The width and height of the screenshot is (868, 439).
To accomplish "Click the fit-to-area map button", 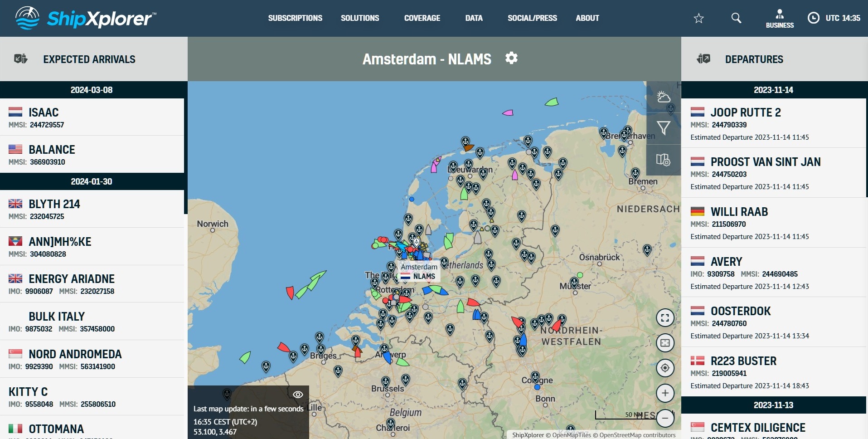I will (665, 343).
